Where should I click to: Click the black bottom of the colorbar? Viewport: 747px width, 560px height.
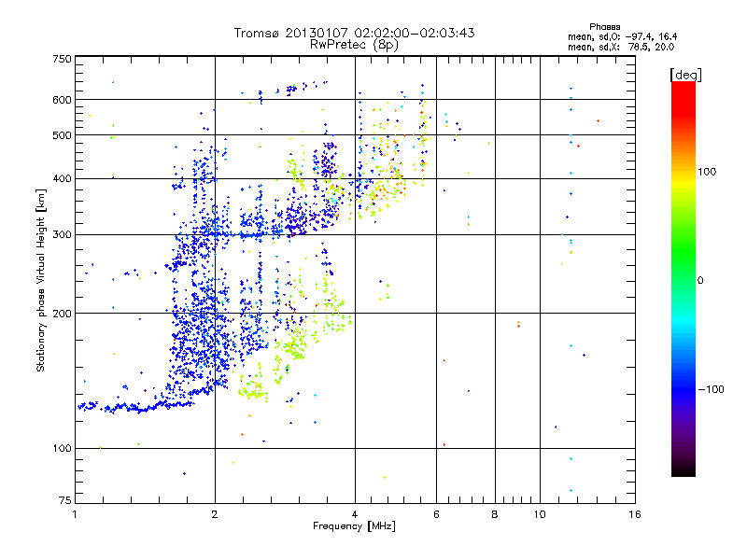point(684,470)
